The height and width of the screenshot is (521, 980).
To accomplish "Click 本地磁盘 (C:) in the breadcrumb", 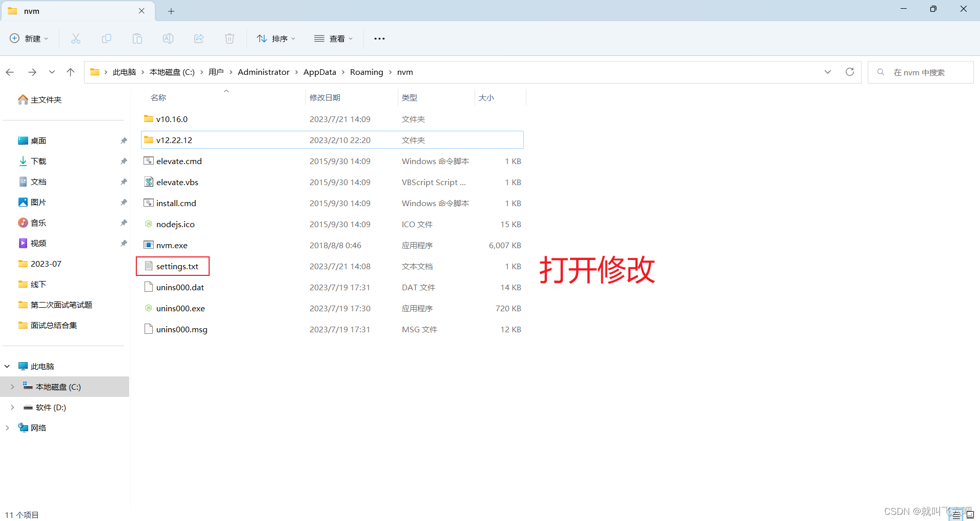I will (x=172, y=72).
